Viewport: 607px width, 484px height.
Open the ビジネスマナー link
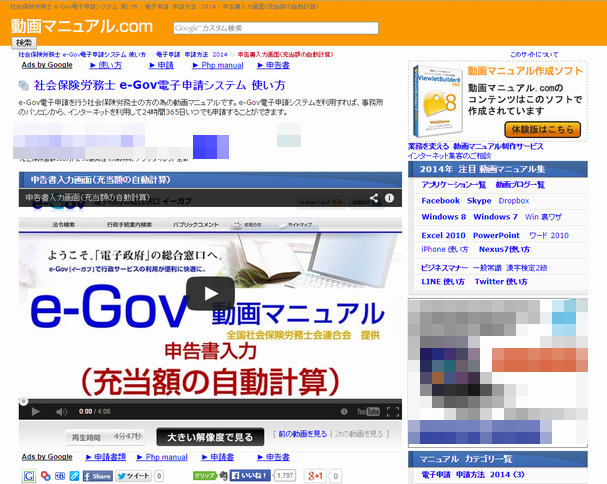(444, 268)
